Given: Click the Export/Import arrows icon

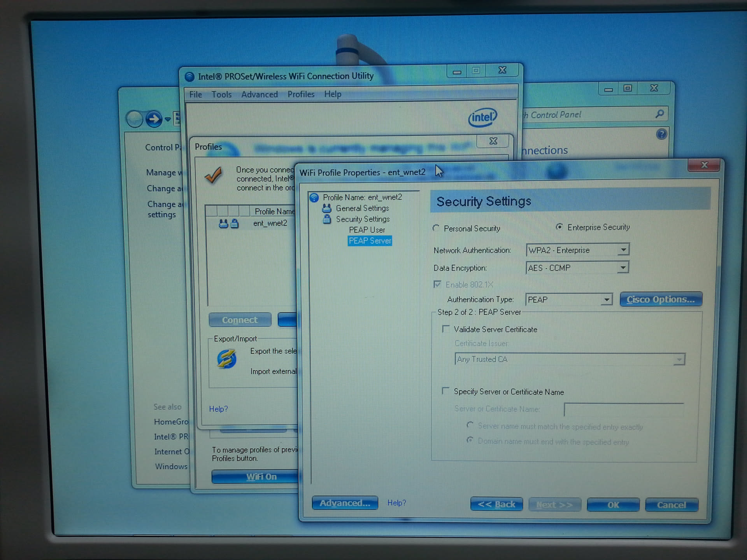Looking at the screenshot, I should click(x=227, y=359).
